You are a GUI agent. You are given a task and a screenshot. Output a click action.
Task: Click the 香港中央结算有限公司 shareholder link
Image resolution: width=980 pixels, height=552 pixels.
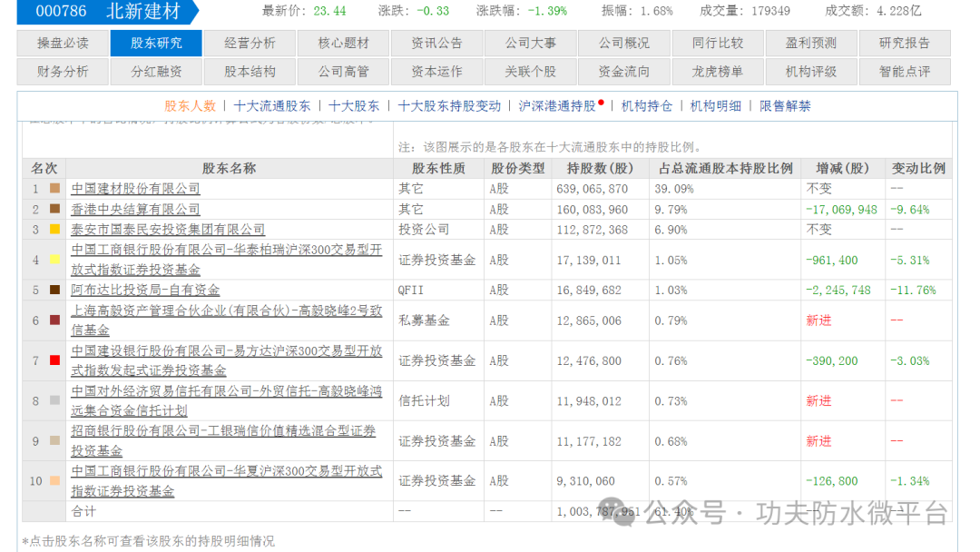tap(136, 209)
